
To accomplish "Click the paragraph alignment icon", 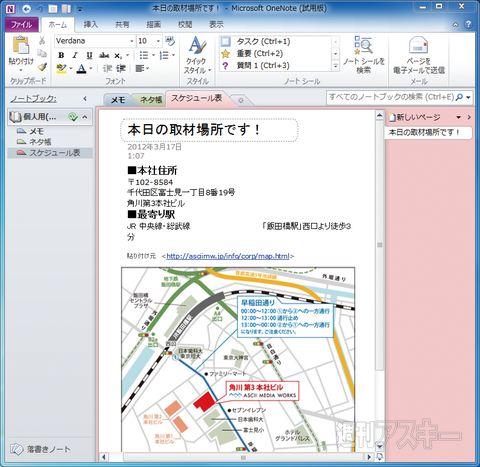I will (x=140, y=68).
